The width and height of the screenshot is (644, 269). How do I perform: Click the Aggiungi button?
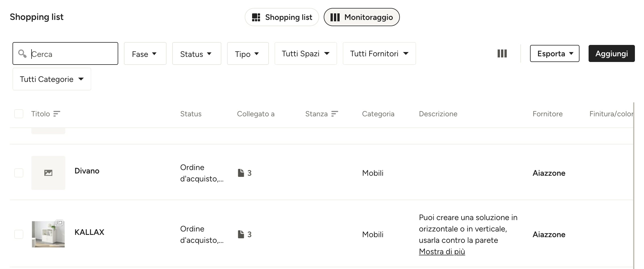pyautogui.click(x=612, y=53)
